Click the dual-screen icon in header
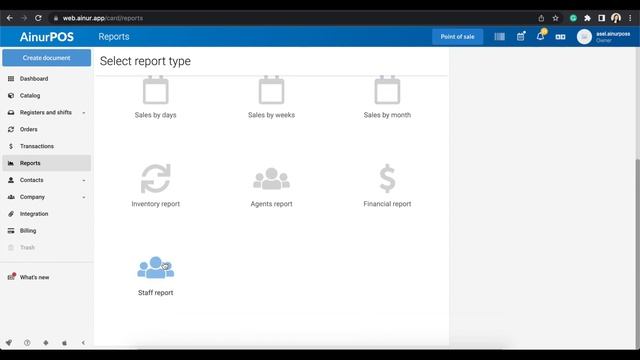Screen dimensions: 640x360 coord(560,37)
